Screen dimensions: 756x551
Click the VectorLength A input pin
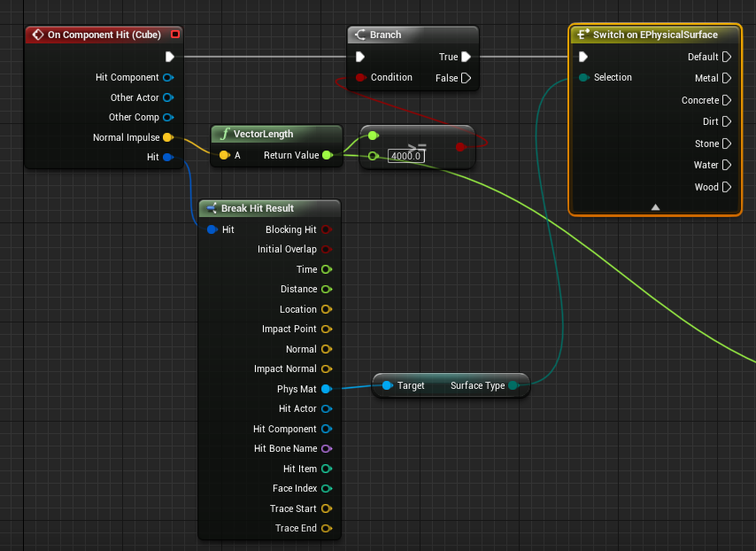(x=224, y=155)
